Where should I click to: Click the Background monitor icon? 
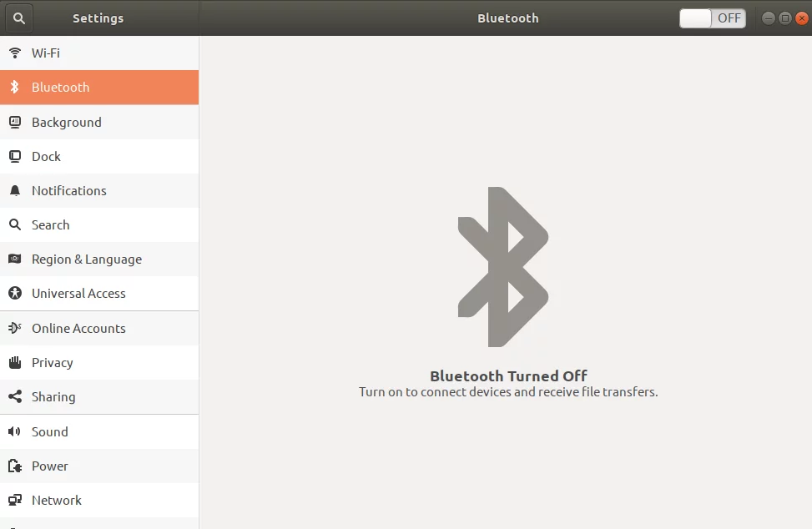(x=15, y=122)
